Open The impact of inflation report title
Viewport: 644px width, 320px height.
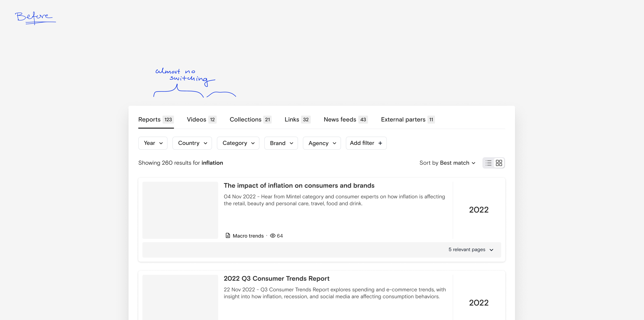tap(299, 186)
